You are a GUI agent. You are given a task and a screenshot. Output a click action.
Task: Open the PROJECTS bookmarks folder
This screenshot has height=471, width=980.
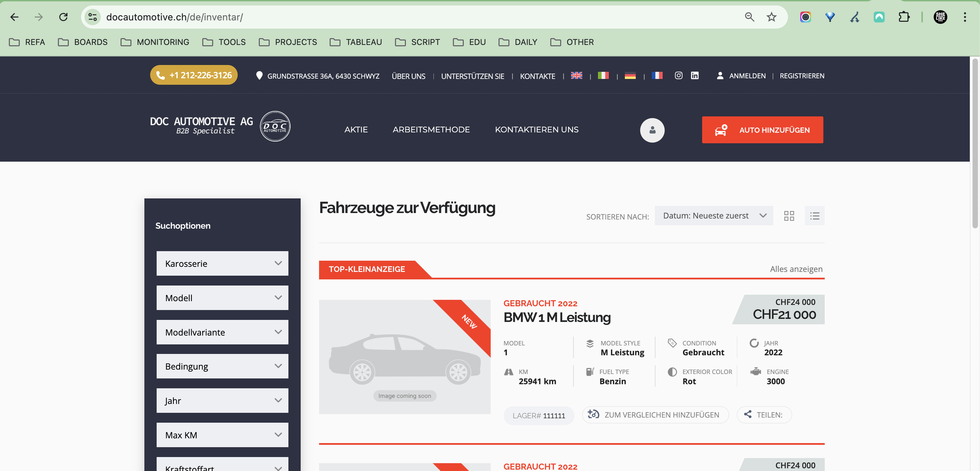pos(288,42)
